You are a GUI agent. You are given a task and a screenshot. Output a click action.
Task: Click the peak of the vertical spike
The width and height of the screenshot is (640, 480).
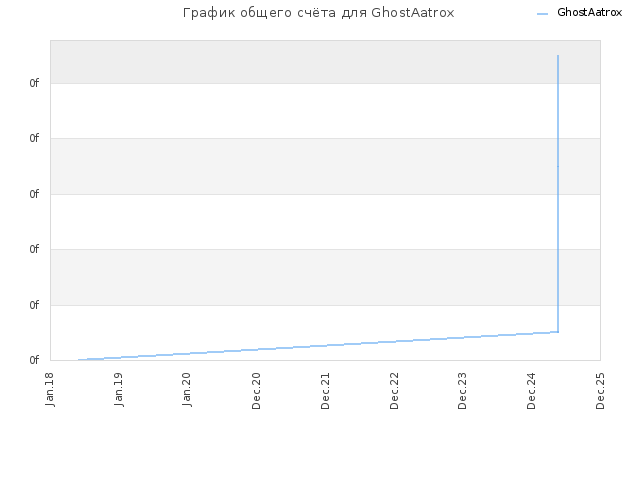558,56
